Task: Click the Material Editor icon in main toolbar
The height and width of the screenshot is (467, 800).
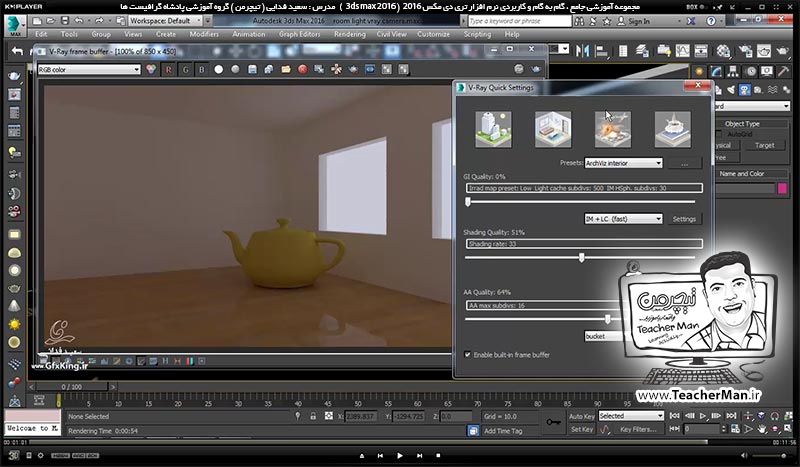Action: coord(723,51)
